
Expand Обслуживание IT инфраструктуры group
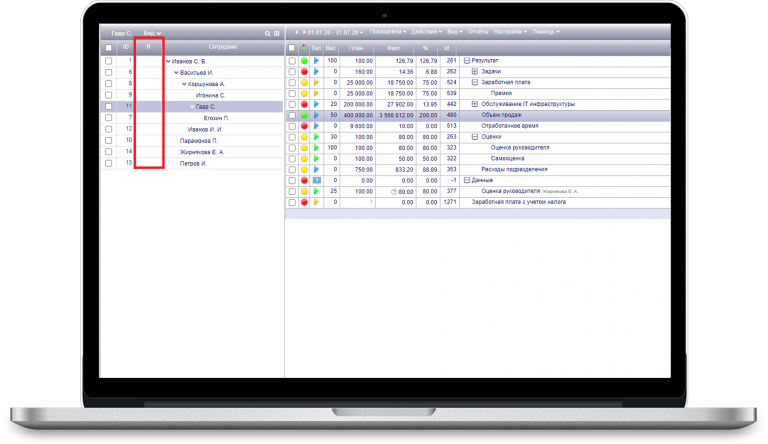pyautogui.click(x=475, y=104)
